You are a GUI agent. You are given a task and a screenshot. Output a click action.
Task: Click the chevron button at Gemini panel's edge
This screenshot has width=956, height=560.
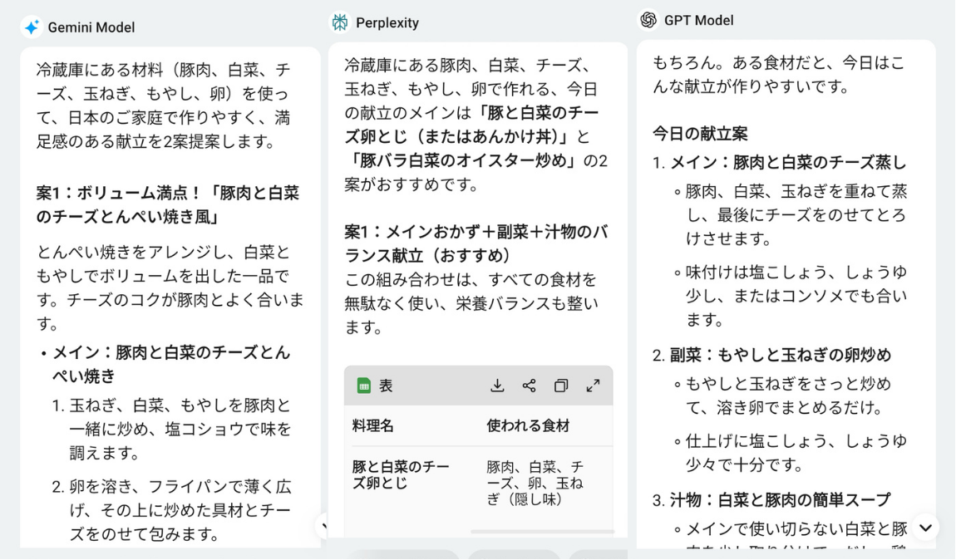pos(323,525)
